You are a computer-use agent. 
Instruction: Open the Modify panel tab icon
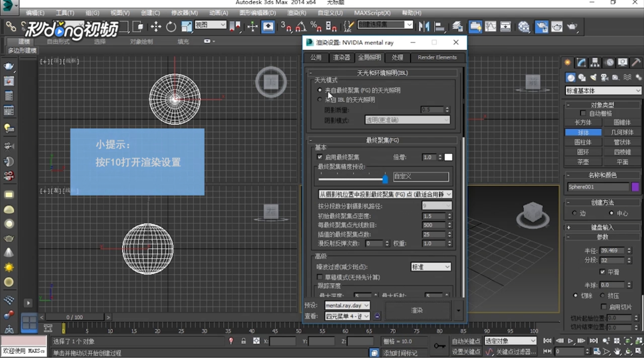(x=582, y=62)
